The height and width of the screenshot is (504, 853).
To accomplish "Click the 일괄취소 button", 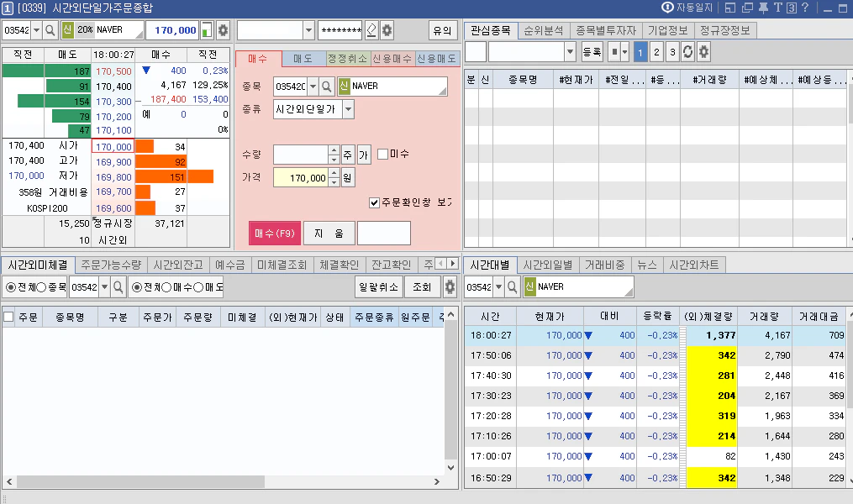I will pyautogui.click(x=379, y=286).
